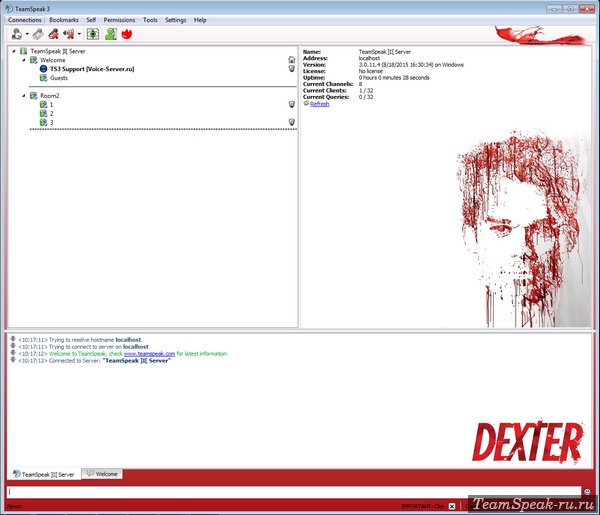Open the Self menu
The height and width of the screenshot is (515, 600).
91,20
